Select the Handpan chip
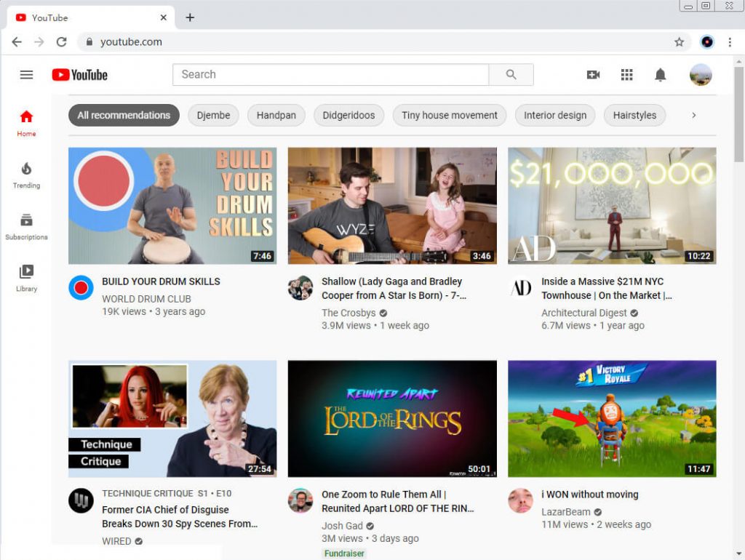Screen dimensions: 745x560 pos(276,116)
